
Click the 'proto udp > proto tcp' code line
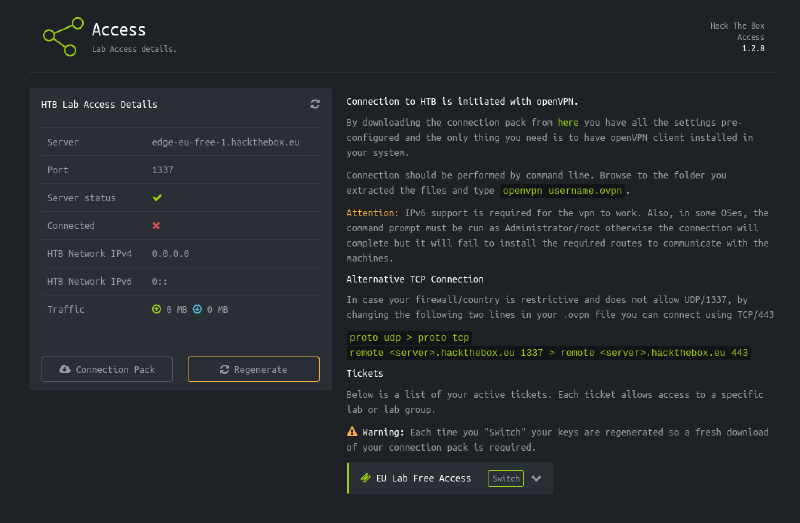[x=409, y=338]
